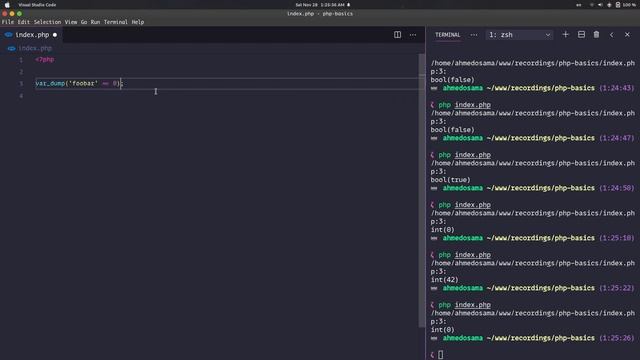Select the index.php editor tab
Image resolution: width=640 pixels, height=360 pixels.
click(31, 35)
